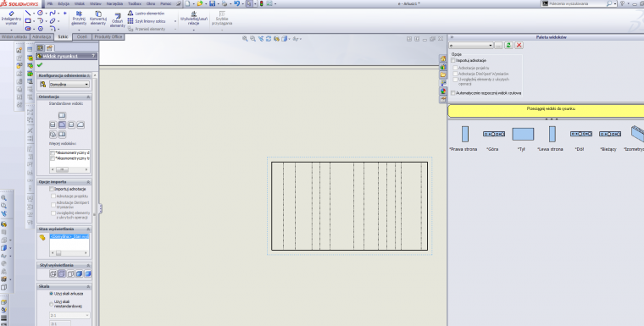Confirm view with green checkmark
This screenshot has width=644, height=326.
coord(40,65)
